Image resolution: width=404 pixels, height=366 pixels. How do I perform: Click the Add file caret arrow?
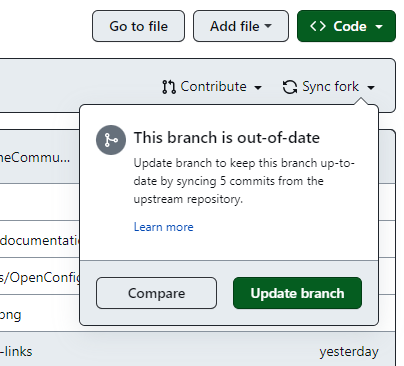click(268, 25)
